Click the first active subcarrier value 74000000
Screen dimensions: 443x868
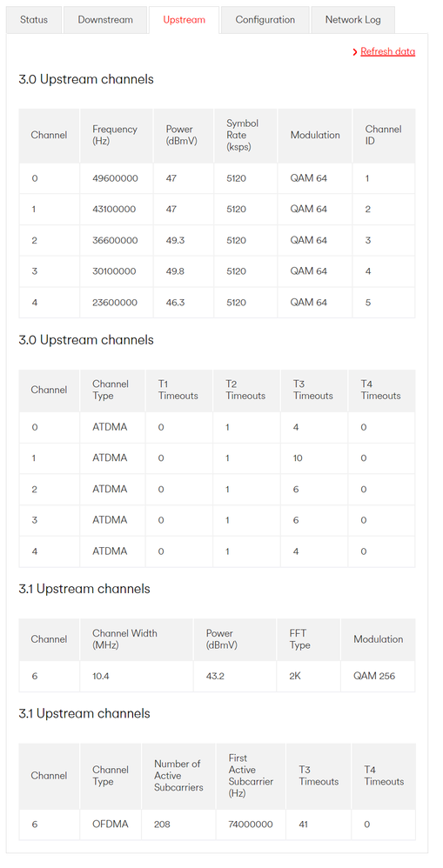coord(251,825)
